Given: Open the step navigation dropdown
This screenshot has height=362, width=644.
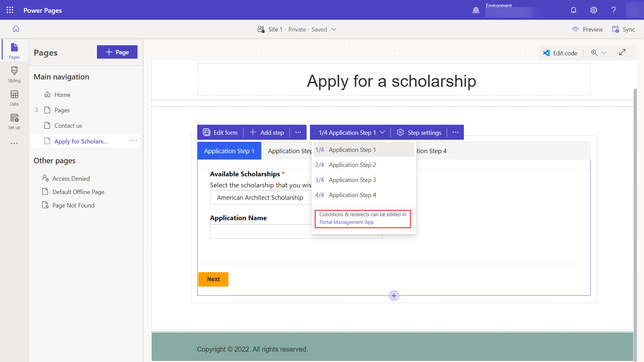Looking at the screenshot, I should [x=352, y=133].
